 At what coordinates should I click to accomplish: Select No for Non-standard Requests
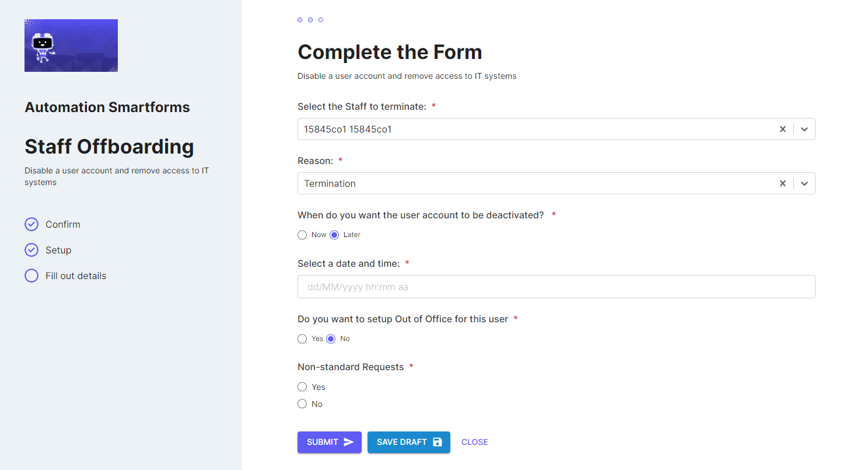point(302,403)
